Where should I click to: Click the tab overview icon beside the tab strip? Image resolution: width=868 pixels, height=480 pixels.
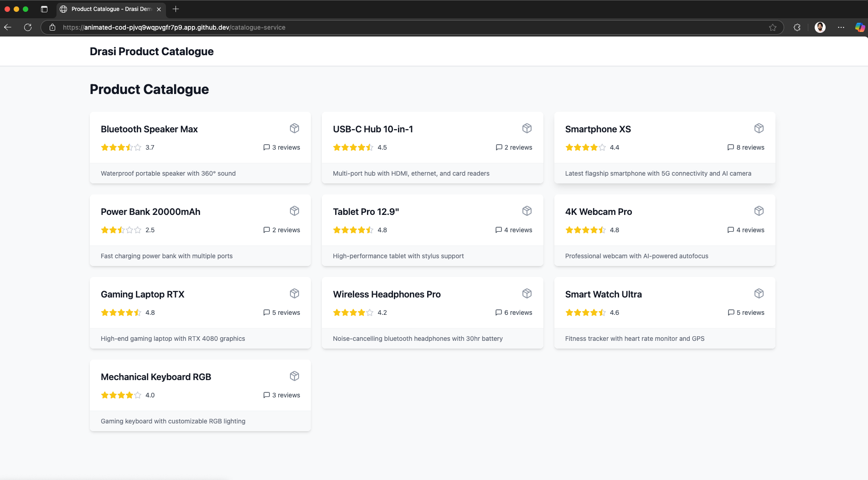[x=44, y=9]
